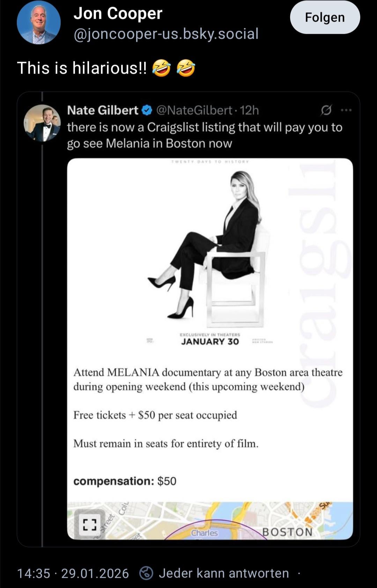Open quoted post text about Craigslist listing
This screenshot has height=588, width=377.
(205, 135)
